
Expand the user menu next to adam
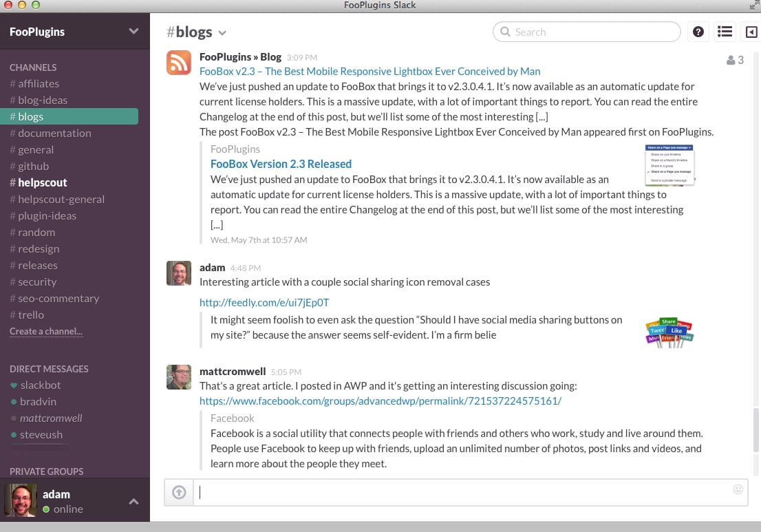pos(133,502)
